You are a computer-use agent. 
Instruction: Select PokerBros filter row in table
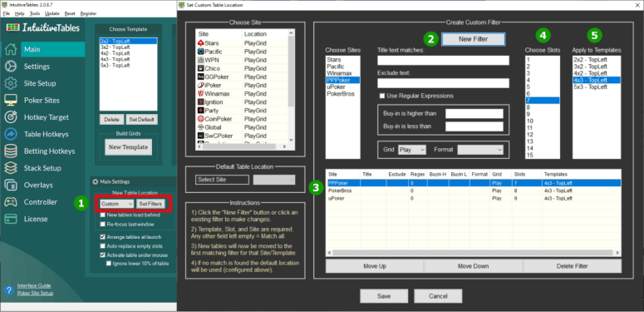(x=473, y=191)
